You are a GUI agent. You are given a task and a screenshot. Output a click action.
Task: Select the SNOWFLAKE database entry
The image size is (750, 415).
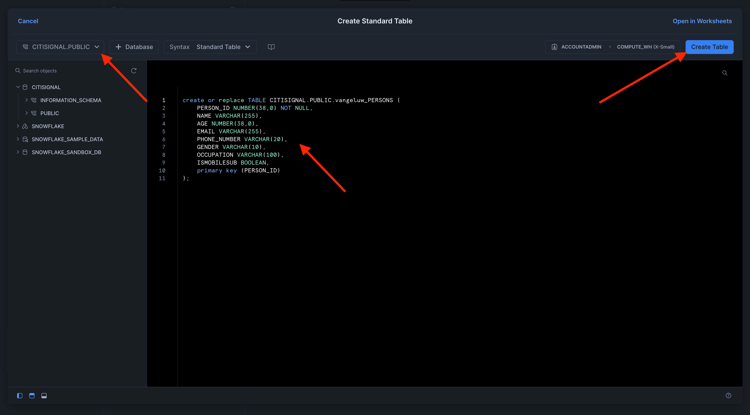point(47,126)
